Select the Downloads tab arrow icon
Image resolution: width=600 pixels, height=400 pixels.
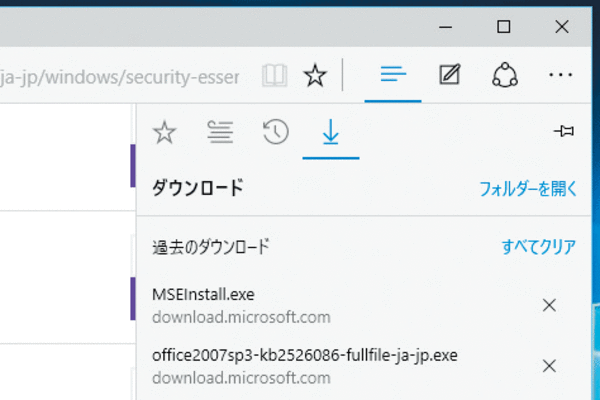[x=331, y=133]
